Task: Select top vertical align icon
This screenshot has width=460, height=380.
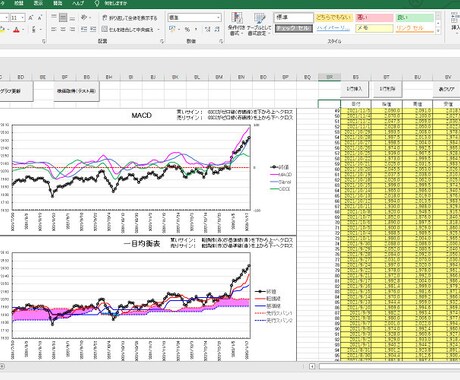Action: tap(54, 17)
